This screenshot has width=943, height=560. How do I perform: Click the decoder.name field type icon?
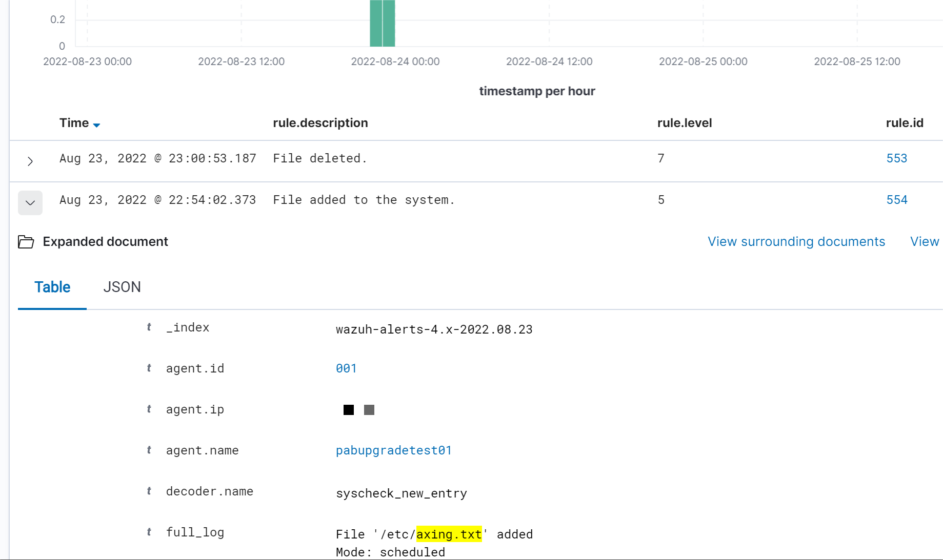[149, 491]
